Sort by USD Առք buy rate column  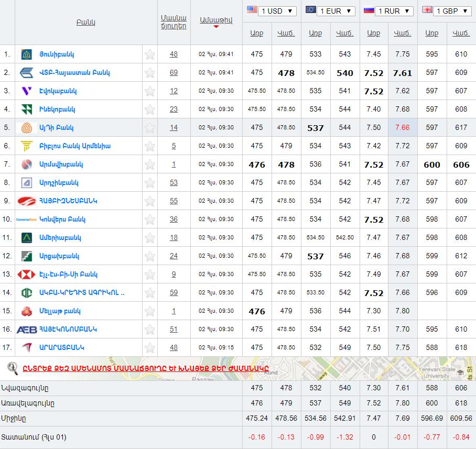click(256, 33)
